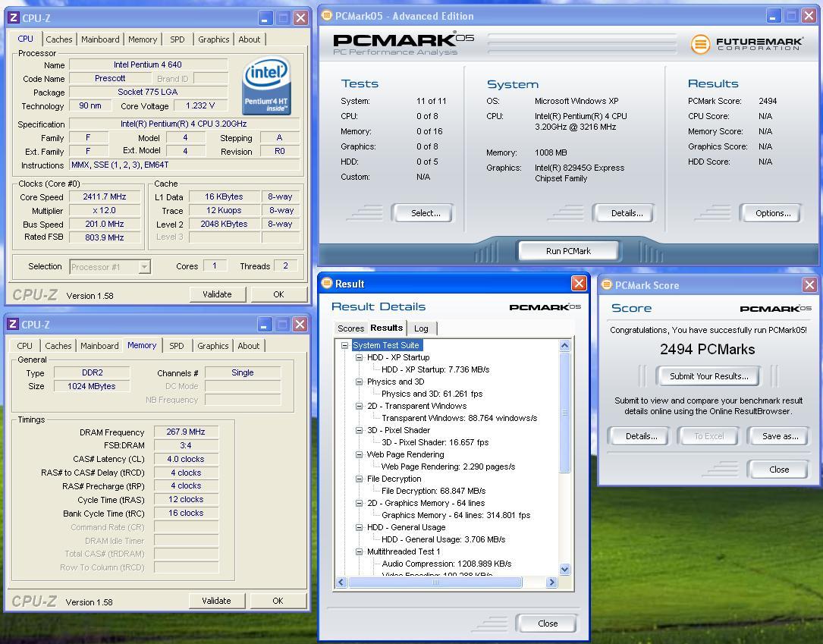Image resolution: width=823 pixels, height=644 pixels.
Task: Open Graphics tab in top CPU-Z window
Action: pyautogui.click(x=214, y=39)
